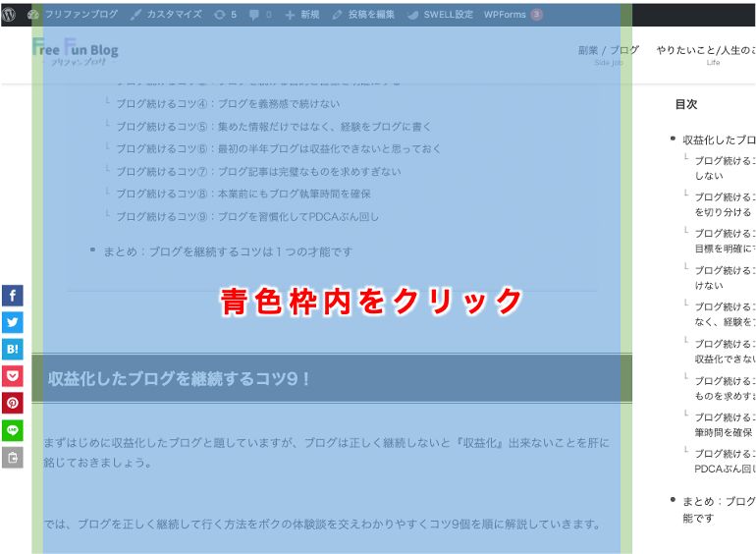The height and width of the screenshot is (554, 756).
Task: Jump to ブログ続けるコツ⑧ in contents list
Action: 243,194
